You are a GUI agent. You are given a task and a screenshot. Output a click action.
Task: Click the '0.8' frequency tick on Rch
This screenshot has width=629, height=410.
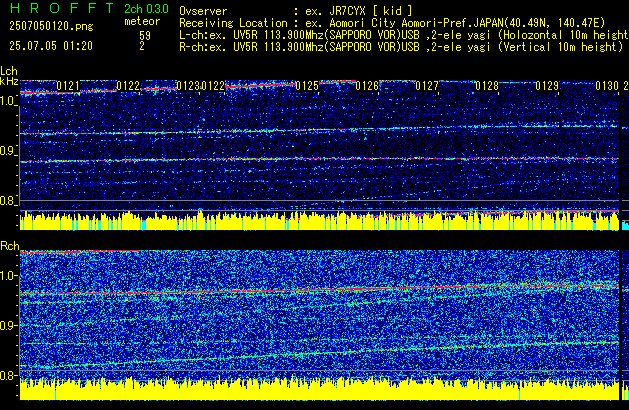tap(8, 376)
